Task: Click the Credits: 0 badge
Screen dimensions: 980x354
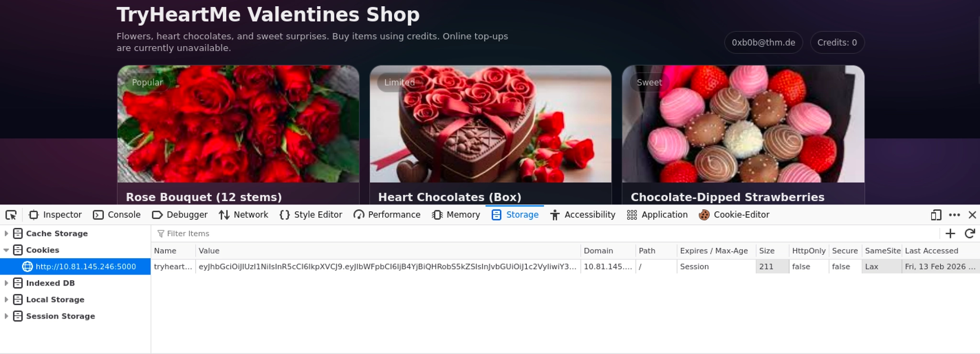Action: pos(837,43)
